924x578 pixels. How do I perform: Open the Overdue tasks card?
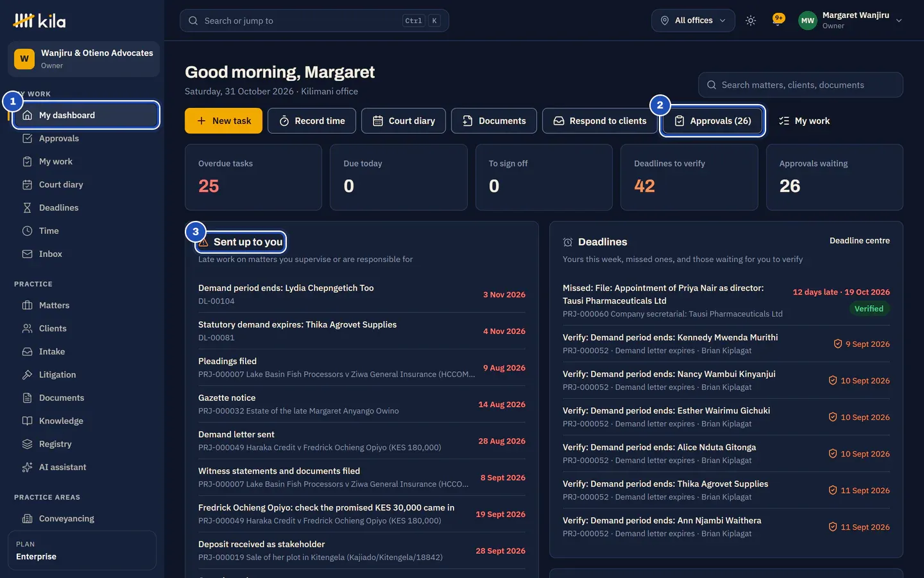coord(253,177)
